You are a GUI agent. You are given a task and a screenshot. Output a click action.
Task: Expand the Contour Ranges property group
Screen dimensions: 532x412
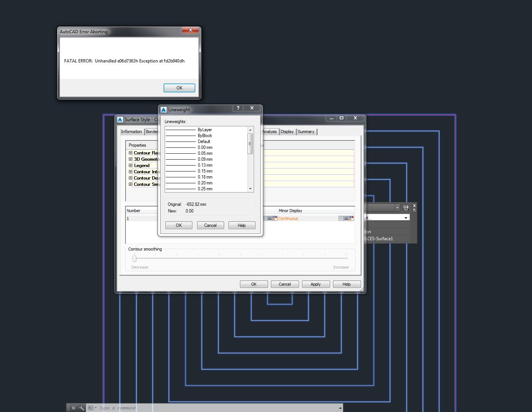pyautogui.click(x=130, y=153)
